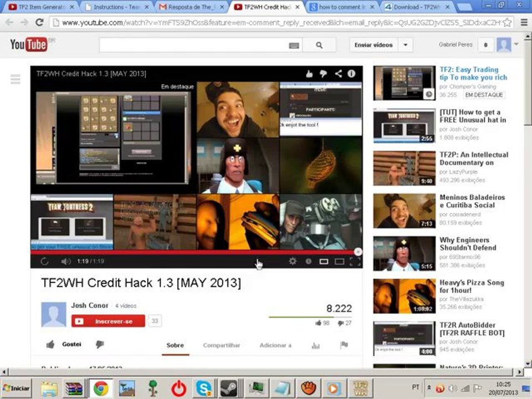
Task: Open Skype from taskbar
Action: (x=203, y=388)
